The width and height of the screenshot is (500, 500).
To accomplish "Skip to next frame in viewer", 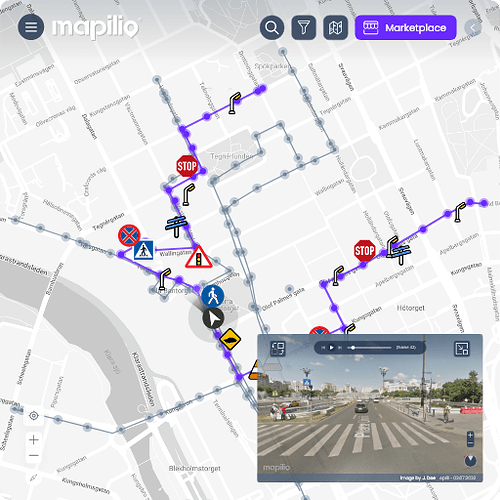I will click(340, 348).
